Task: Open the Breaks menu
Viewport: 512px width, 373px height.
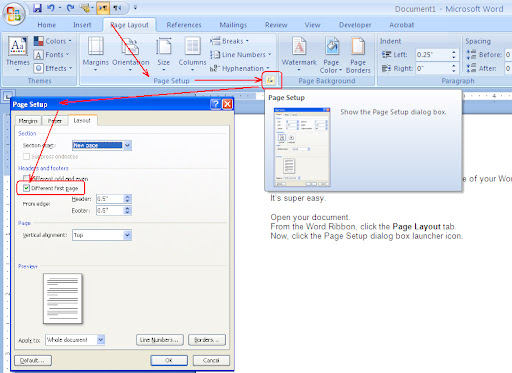Action: [229, 41]
